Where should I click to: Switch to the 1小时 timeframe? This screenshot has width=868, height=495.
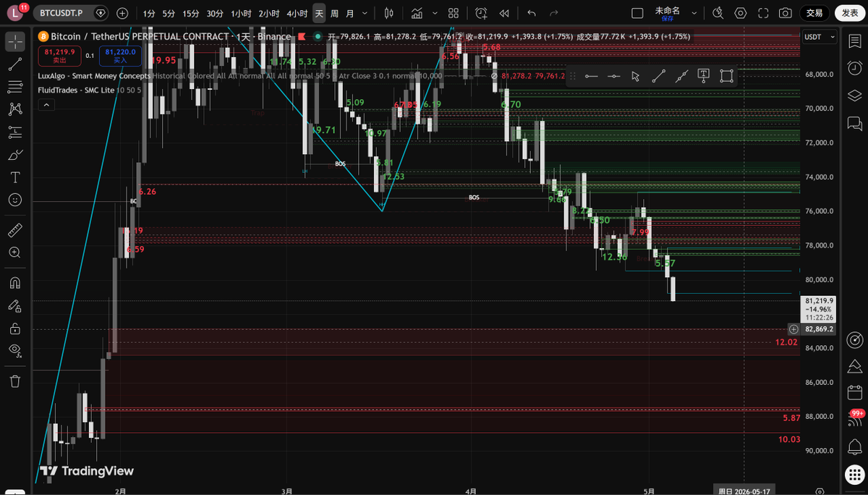241,13
